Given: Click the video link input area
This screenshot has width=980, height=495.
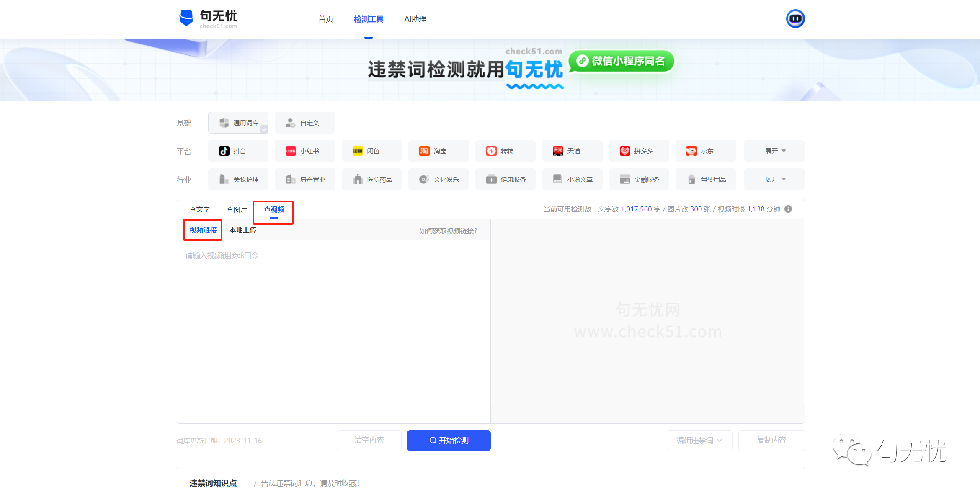Looking at the screenshot, I should click(x=333, y=331).
